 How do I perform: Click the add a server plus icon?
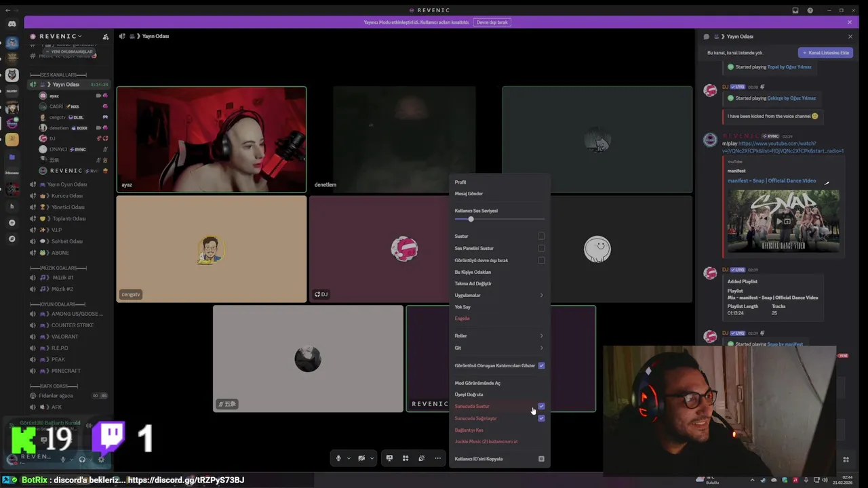click(x=12, y=223)
